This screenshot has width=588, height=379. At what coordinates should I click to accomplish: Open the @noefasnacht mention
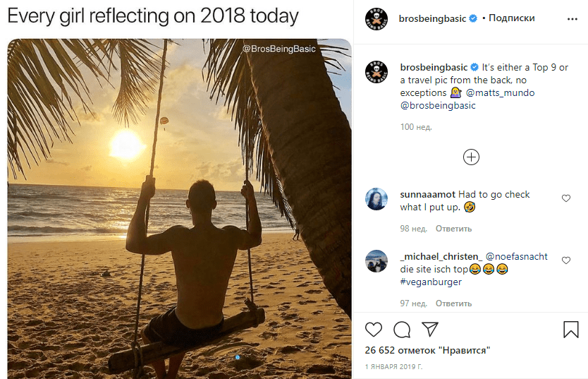tap(516, 257)
